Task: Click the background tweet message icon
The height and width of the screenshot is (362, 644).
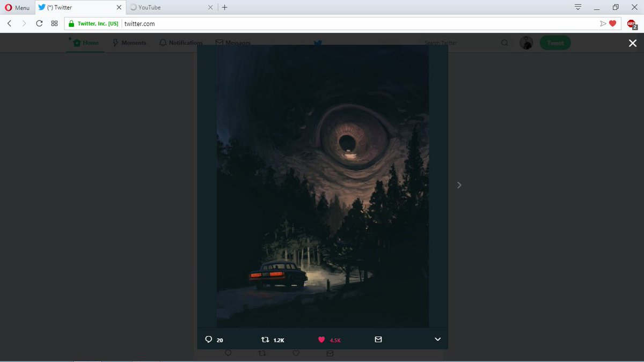Action: [330, 353]
